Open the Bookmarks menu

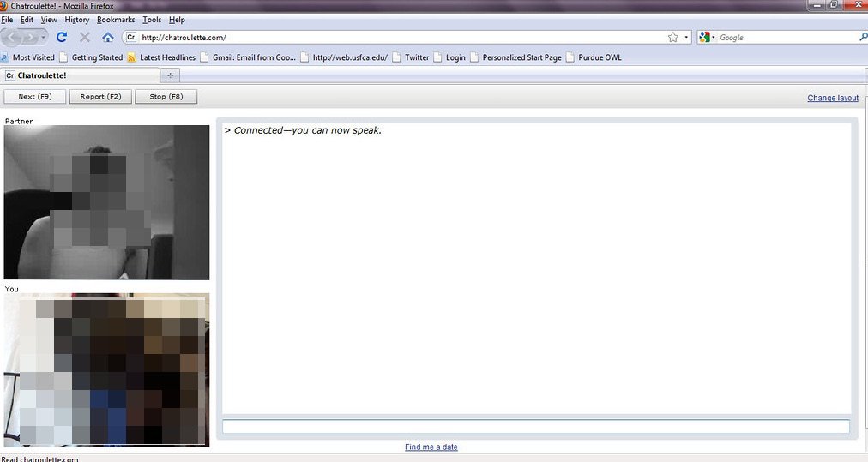116,20
